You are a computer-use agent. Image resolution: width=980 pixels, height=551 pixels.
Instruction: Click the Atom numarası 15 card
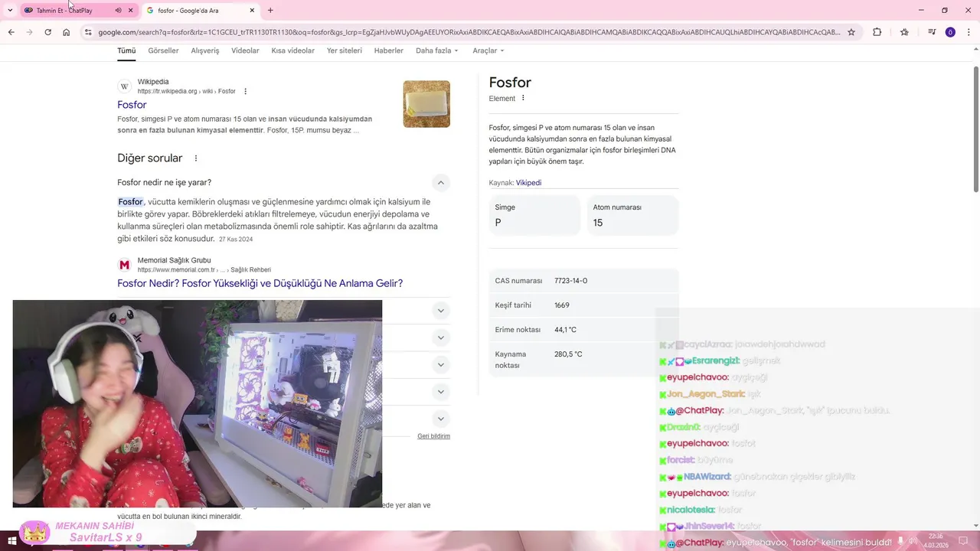coord(632,215)
